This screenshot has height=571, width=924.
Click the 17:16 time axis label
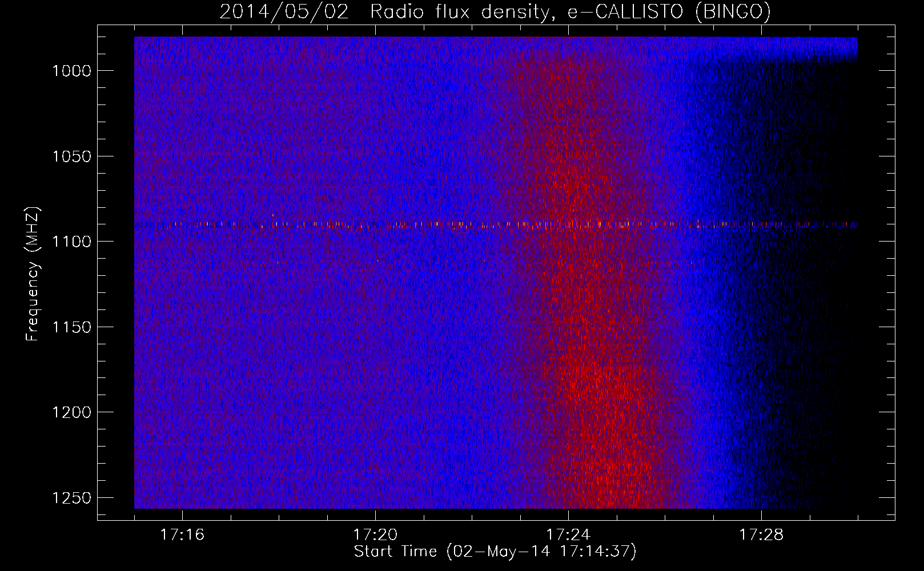point(182,535)
